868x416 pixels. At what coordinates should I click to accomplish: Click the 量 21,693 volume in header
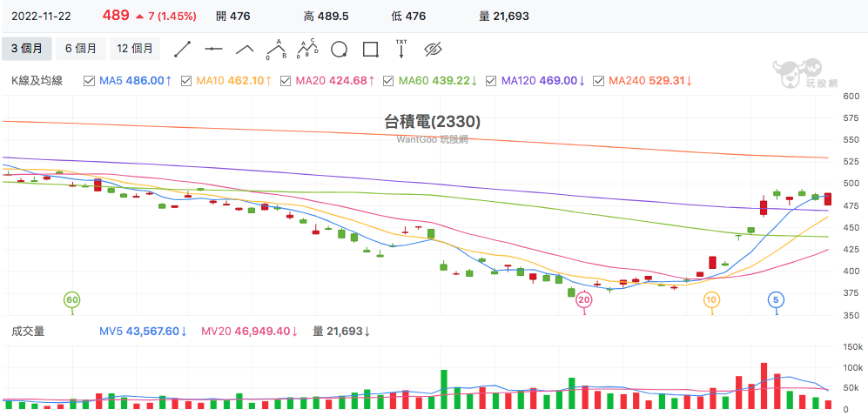pos(504,16)
